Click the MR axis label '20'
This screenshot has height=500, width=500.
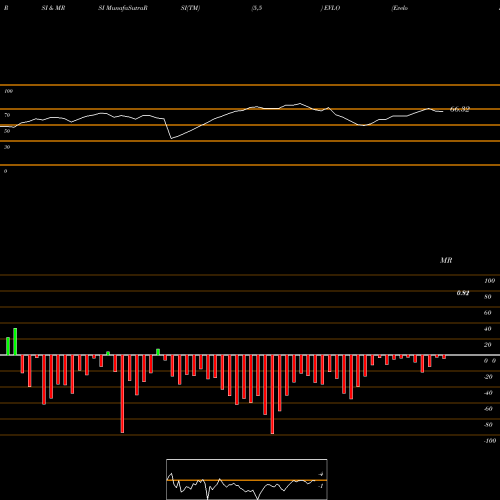[488, 345]
